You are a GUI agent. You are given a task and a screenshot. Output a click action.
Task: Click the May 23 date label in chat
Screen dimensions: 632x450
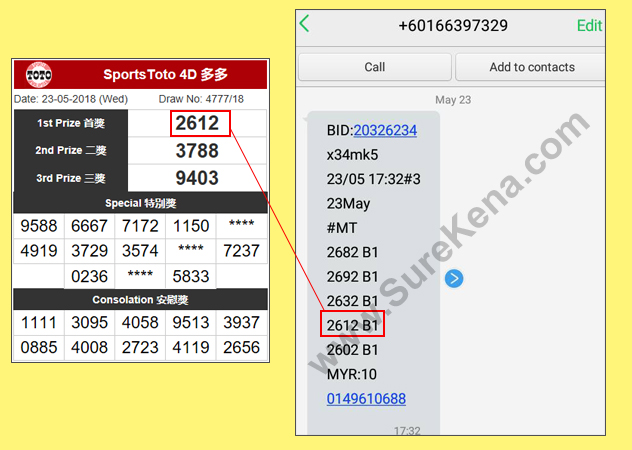pyautogui.click(x=453, y=100)
